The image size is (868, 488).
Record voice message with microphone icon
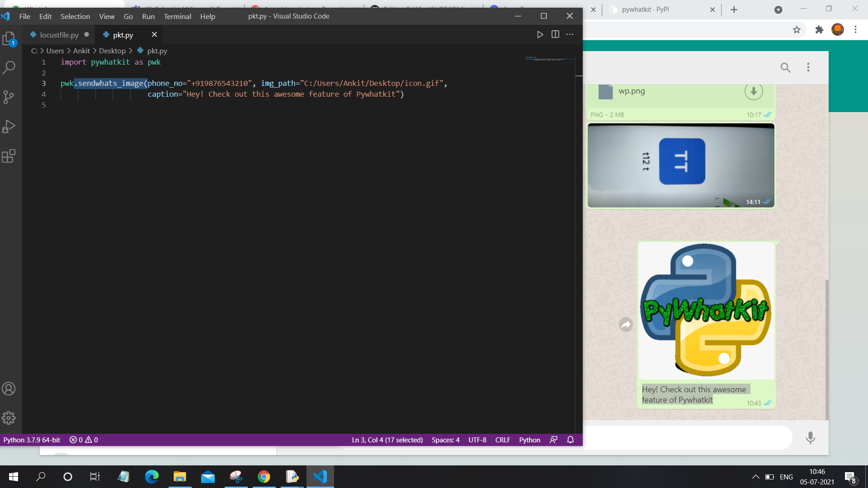click(811, 437)
